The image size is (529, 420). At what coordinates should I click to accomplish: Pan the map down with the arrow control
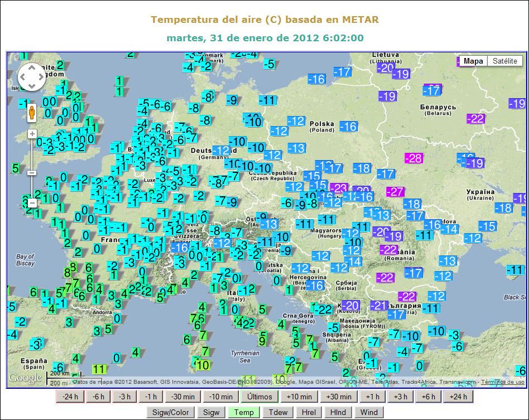pyautogui.click(x=31, y=86)
